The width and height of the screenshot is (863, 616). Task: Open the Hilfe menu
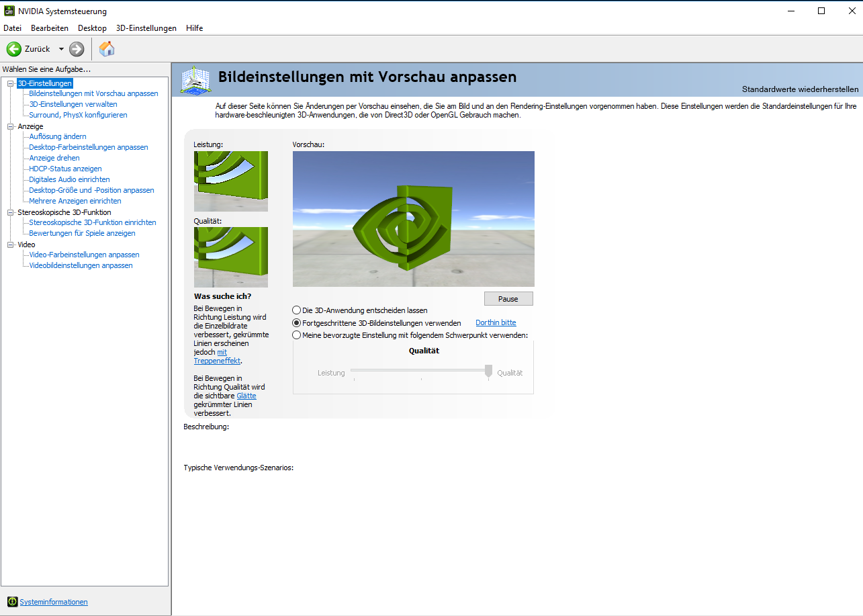point(195,28)
